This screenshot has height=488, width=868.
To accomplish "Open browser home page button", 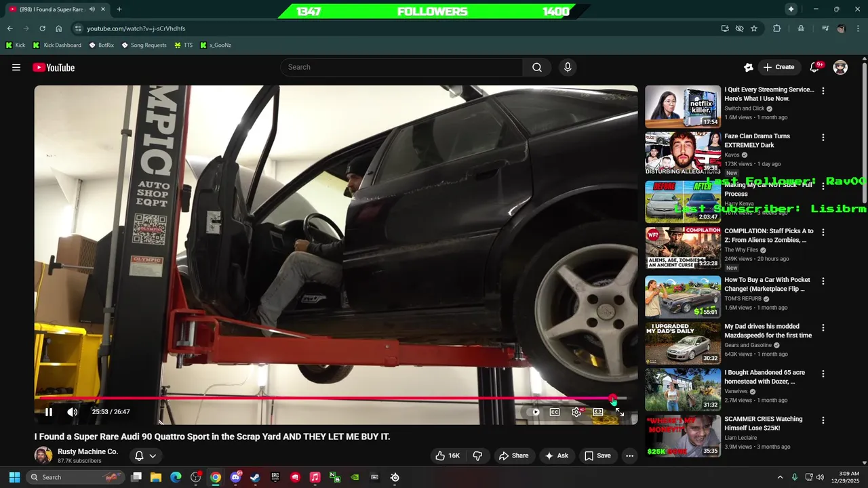I will 59,28.
